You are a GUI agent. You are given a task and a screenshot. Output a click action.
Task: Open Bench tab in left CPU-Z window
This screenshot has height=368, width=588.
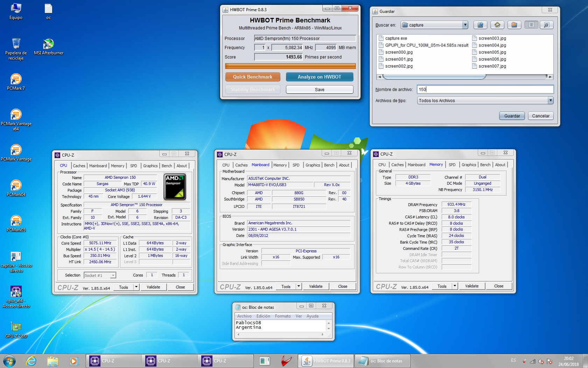(167, 166)
